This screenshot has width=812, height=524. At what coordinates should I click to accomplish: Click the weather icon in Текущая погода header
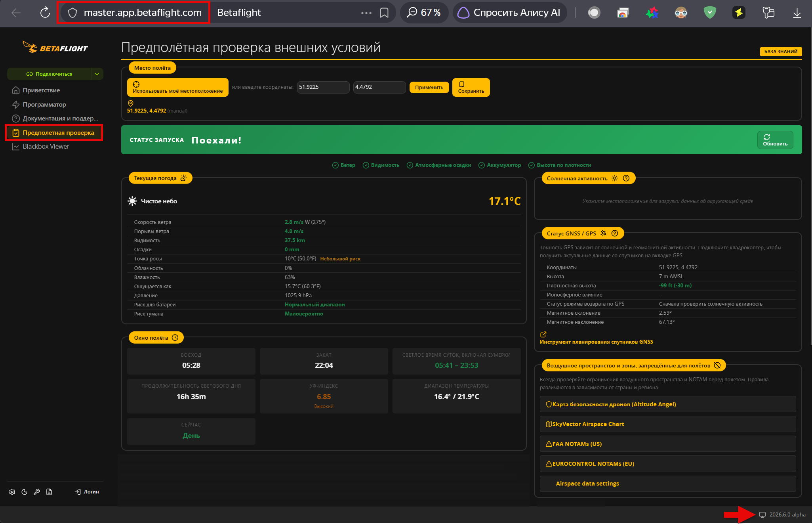click(184, 178)
